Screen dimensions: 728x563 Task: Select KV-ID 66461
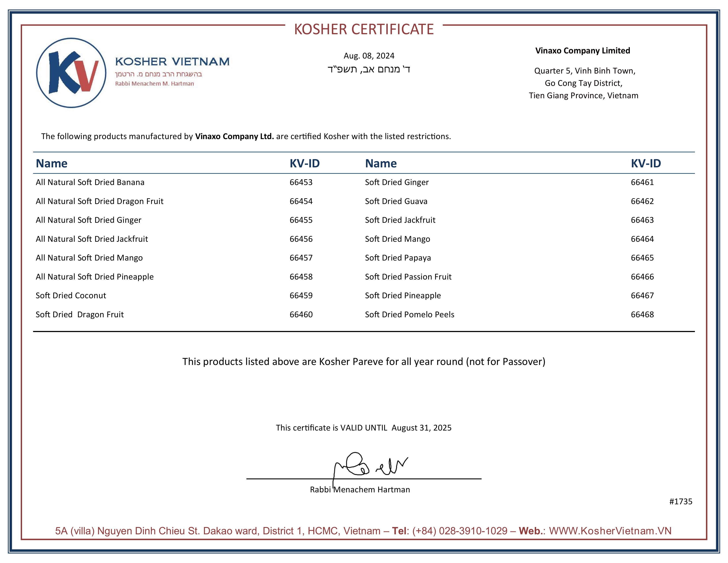642,182
